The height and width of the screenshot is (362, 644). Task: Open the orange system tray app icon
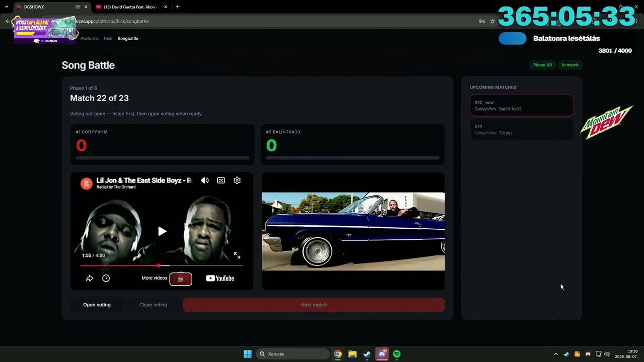577,354
